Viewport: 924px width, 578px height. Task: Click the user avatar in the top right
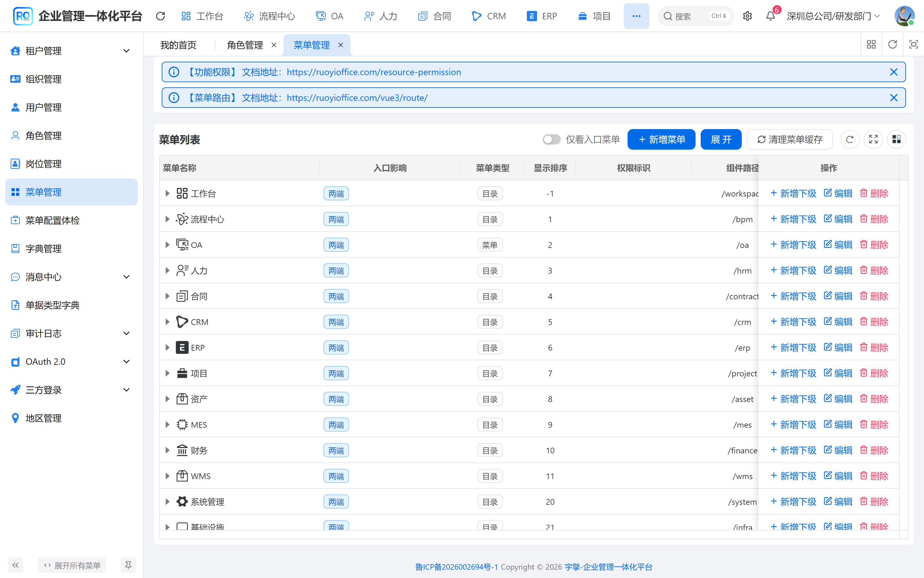point(904,16)
